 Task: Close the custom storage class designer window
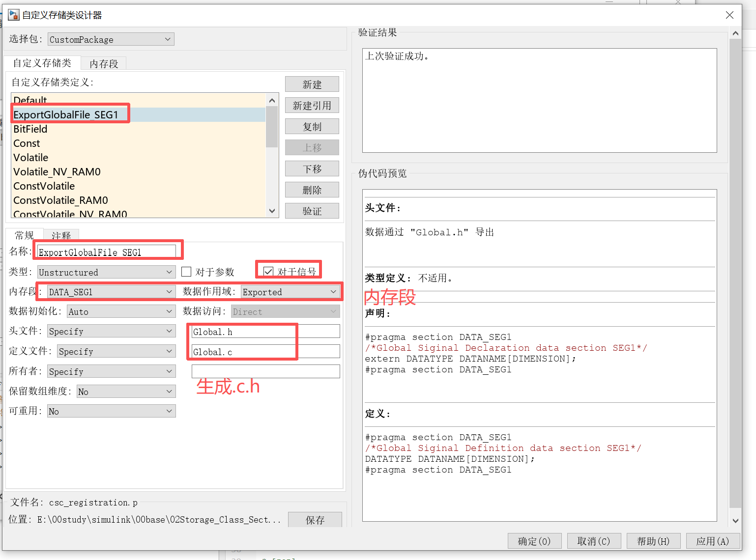pos(729,15)
